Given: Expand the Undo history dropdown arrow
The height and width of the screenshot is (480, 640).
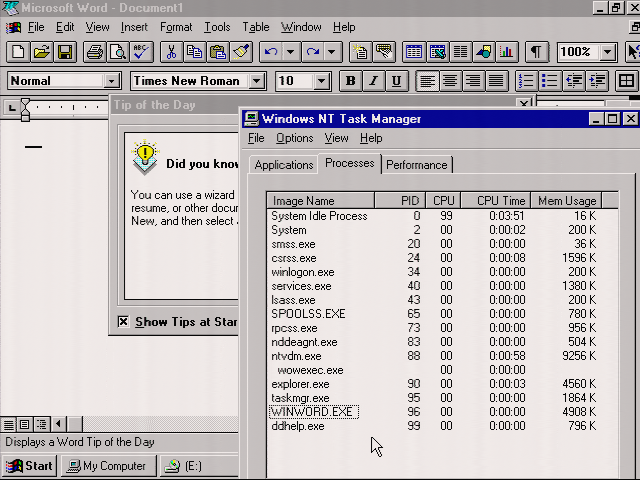Looking at the screenshot, I should point(291,52).
